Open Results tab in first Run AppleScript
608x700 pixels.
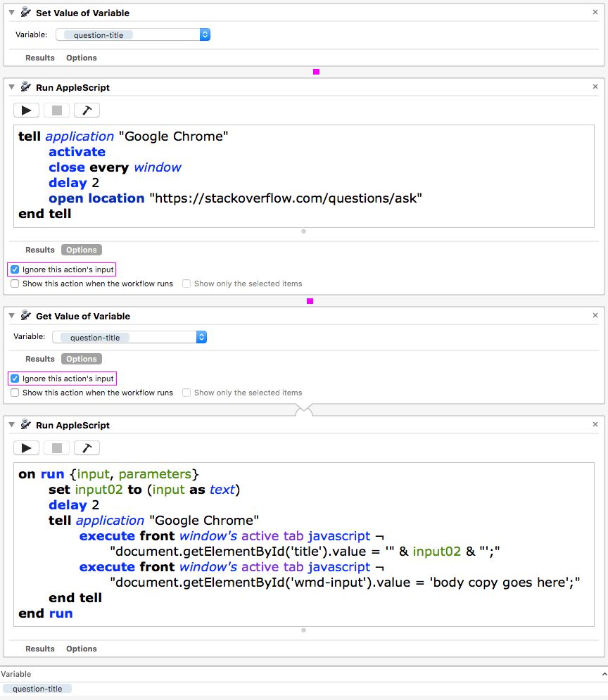pos(39,250)
